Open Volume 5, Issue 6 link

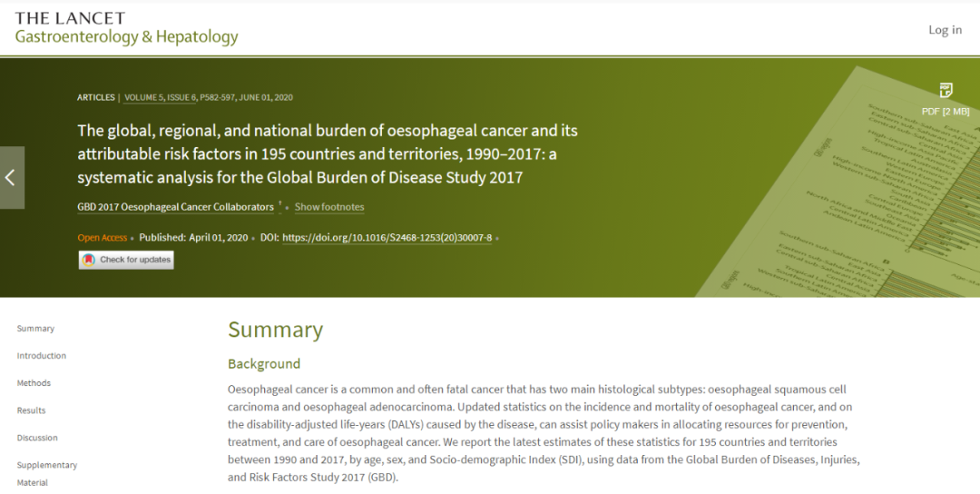coord(160,97)
